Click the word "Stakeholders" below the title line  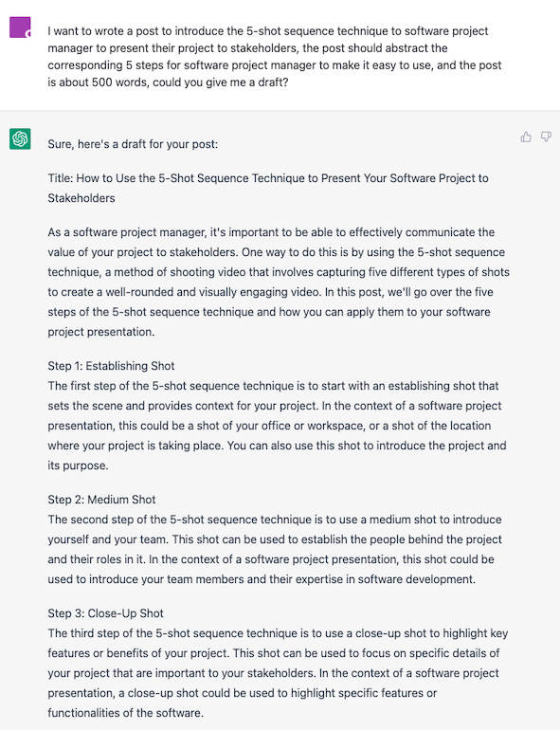[x=81, y=198]
